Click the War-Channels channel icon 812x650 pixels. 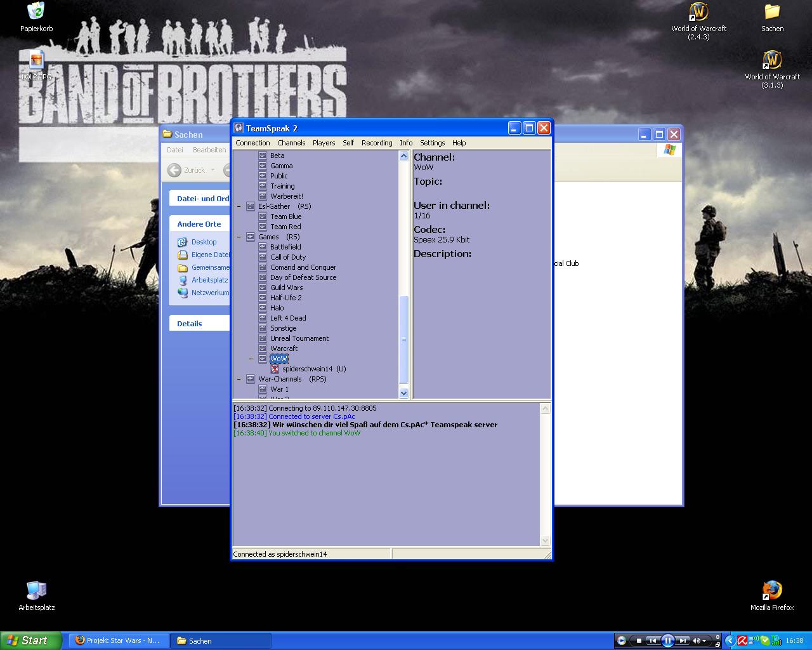coord(251,379)
